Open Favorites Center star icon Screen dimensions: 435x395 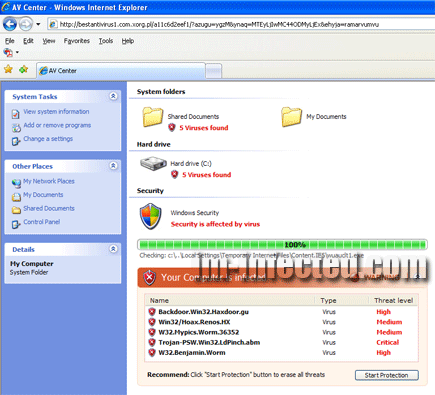click(8, 69)
